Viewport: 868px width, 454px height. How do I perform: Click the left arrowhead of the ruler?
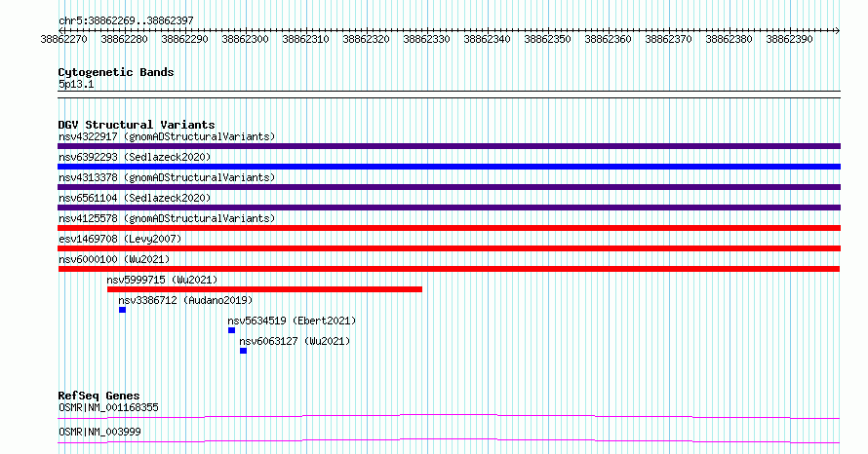pos(60,30)
